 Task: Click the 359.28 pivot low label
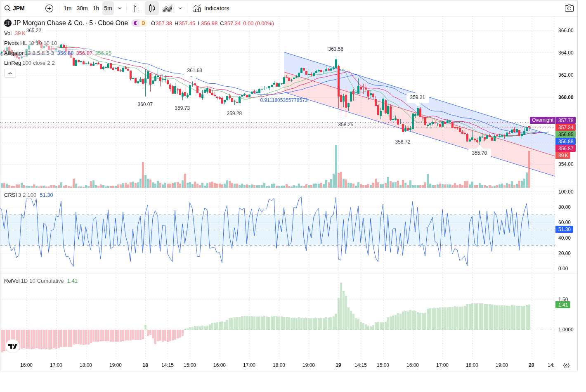[x=234, y=113]
